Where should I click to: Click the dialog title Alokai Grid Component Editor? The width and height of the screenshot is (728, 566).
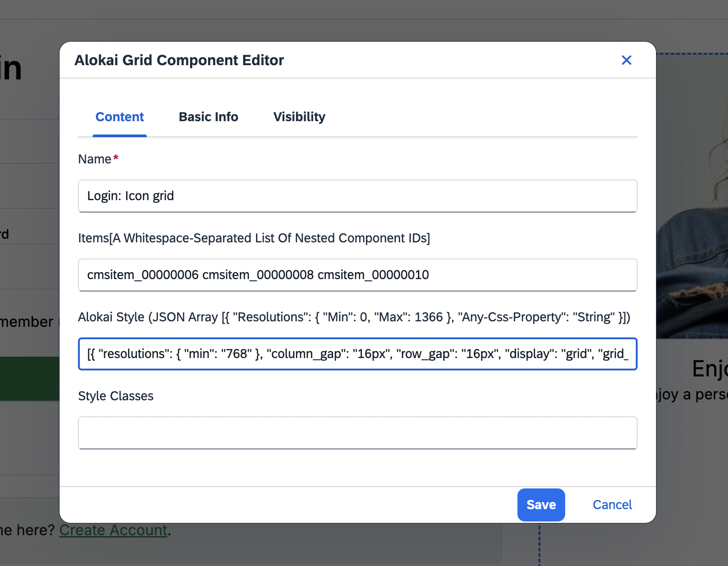(179, 60)
